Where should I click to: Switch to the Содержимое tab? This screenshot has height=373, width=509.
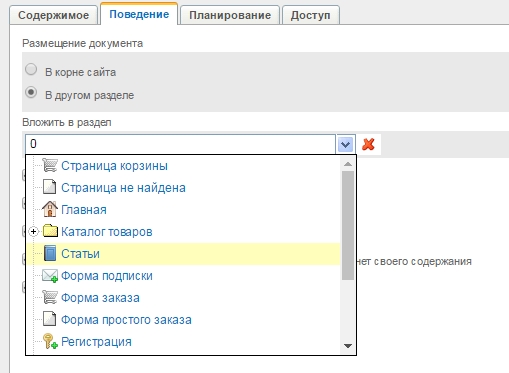(x=53, y=15)
